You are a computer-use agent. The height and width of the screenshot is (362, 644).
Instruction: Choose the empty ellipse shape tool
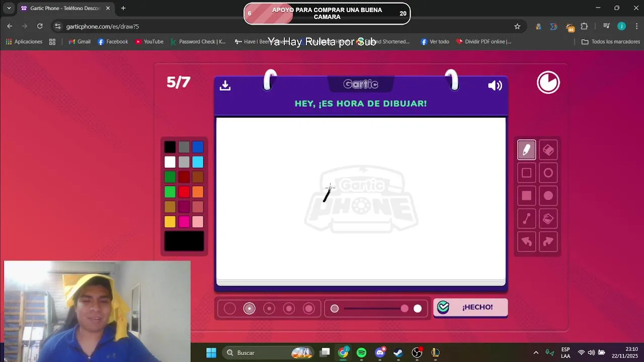click(548, 173)
